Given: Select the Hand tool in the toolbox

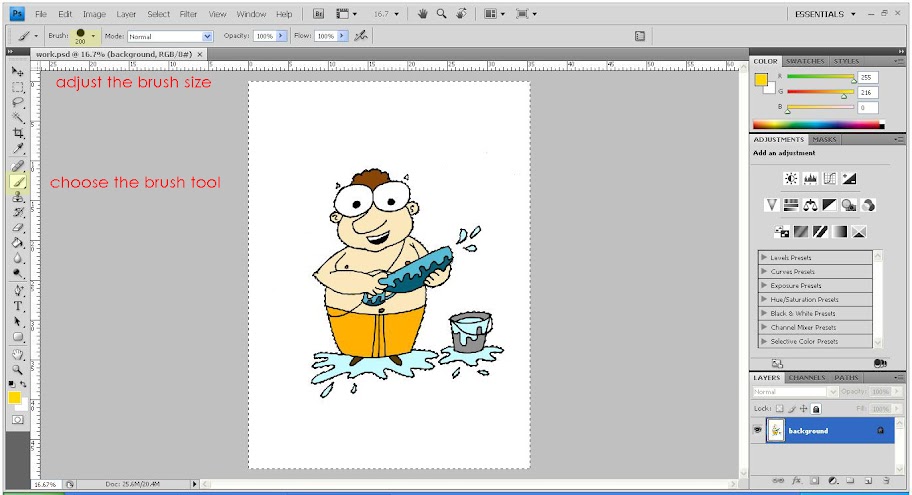Looking at the screenshot, I should [18, 354].
